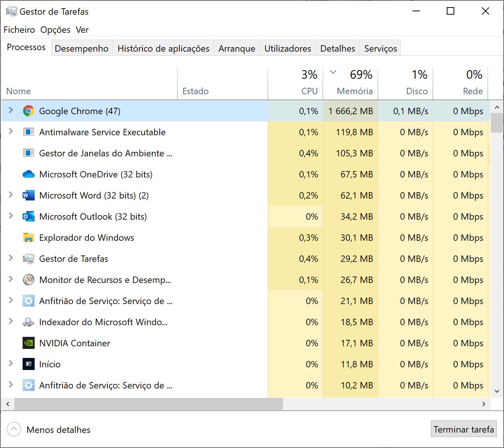This screenshot has width=504, height=448.
Task: Click the horizontal scrollbar right arrow
Action: coord(484,404)
